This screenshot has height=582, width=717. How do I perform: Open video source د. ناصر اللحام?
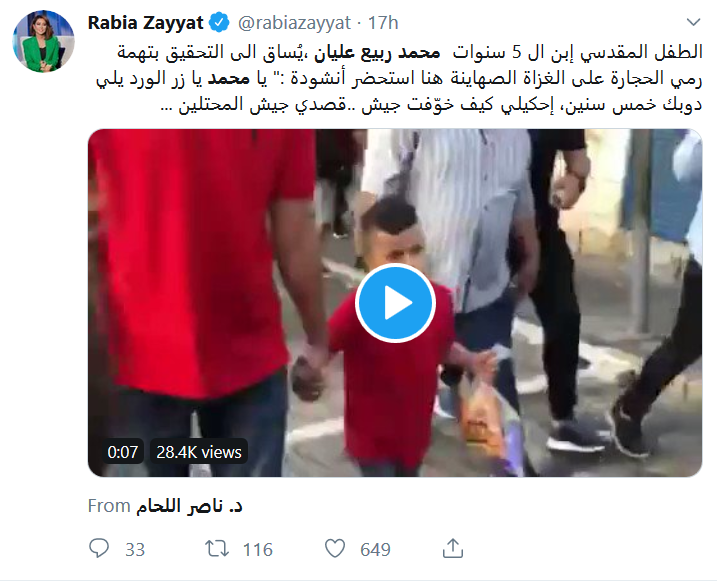coord(189,506)
